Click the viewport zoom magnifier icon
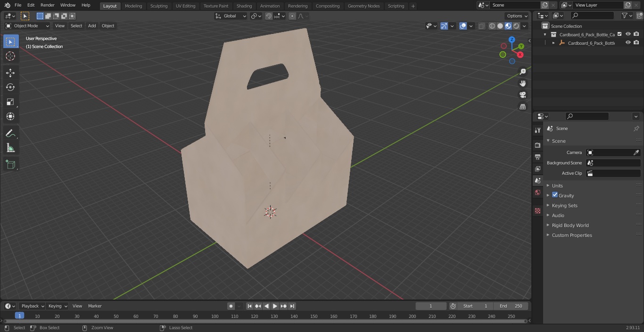The image size is (644, 332). tap(522, 72)
